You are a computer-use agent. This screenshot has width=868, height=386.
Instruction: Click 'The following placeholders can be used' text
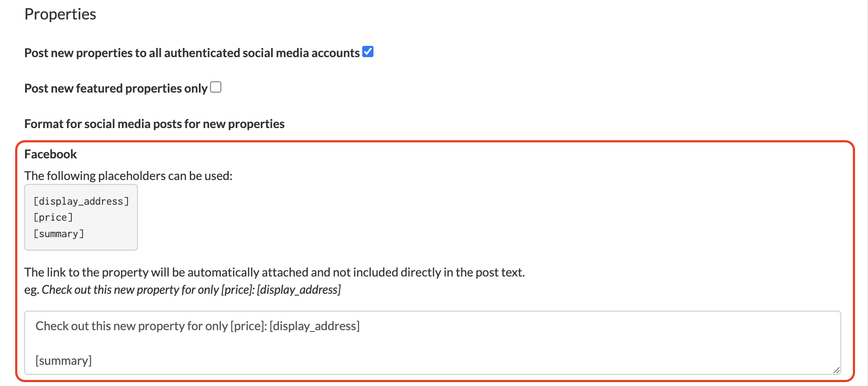click(x=128, y=176)
